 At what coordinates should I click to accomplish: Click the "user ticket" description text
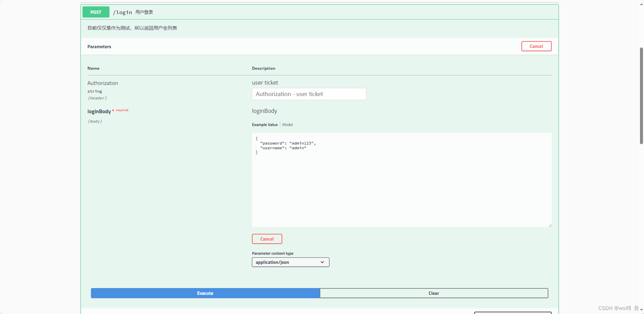tap(265, 83)
